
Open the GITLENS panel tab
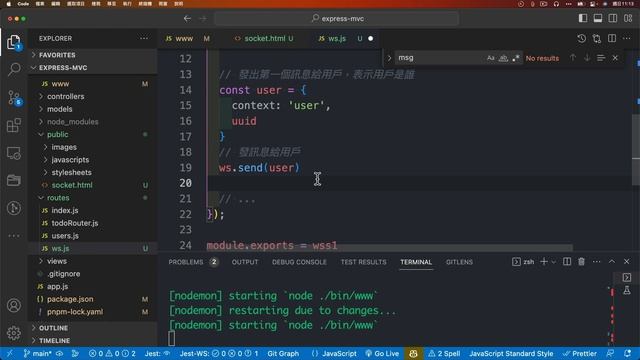point(459,262)
